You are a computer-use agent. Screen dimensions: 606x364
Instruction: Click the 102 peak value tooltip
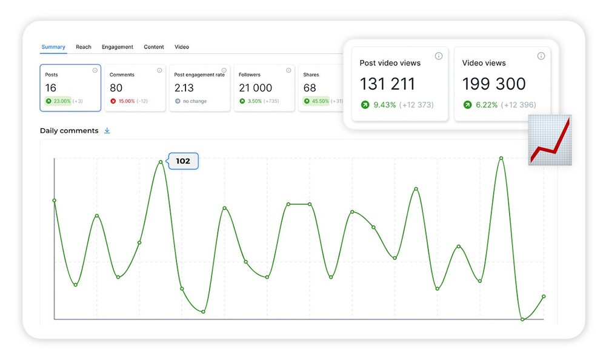[183, 161]
